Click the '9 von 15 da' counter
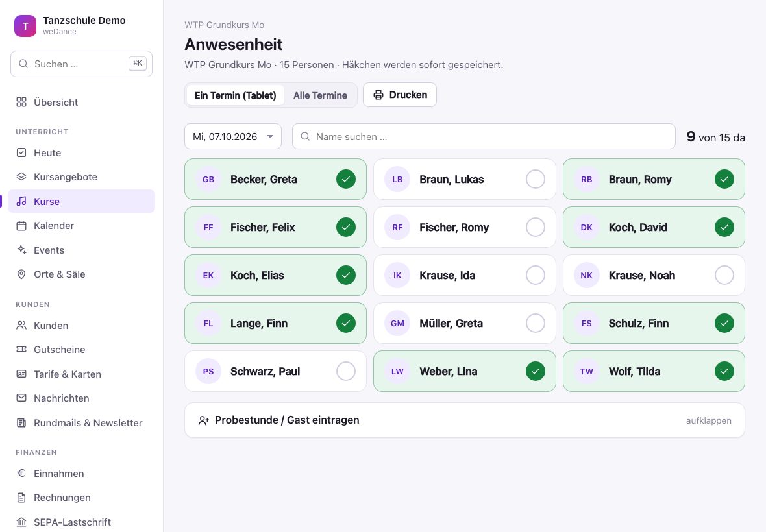Screen dimensions: 766x532 tap(715, 137)
